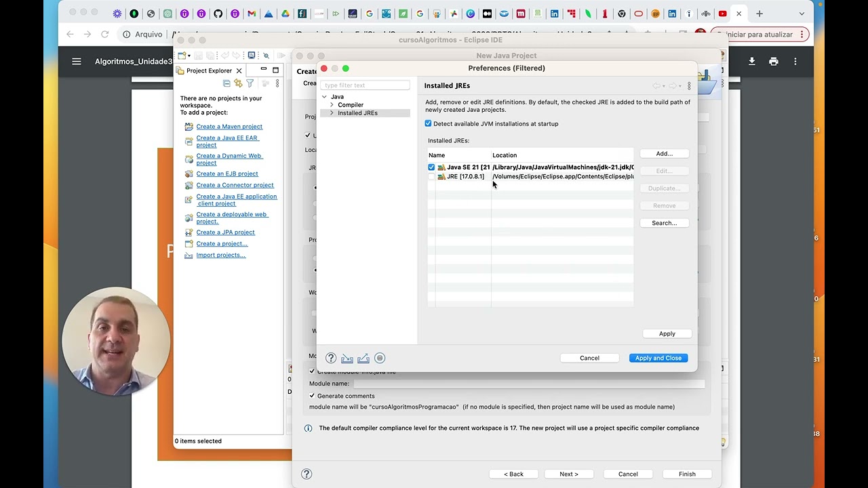
Task: Open the Project Explorer filter icon
Action: [x=250, y=83]
